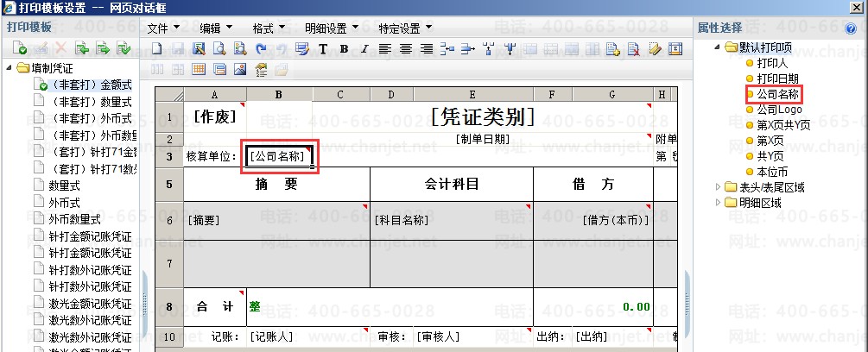The height and width of the screenshot is (352, 868).
Task: Click the page with yellow plus icon
Action: (613, 49)
